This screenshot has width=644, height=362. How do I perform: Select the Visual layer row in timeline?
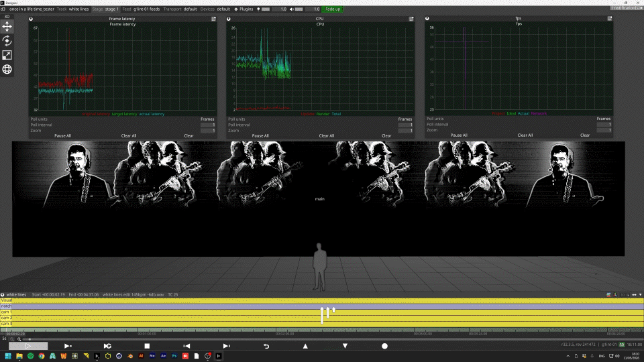[321, 300]
